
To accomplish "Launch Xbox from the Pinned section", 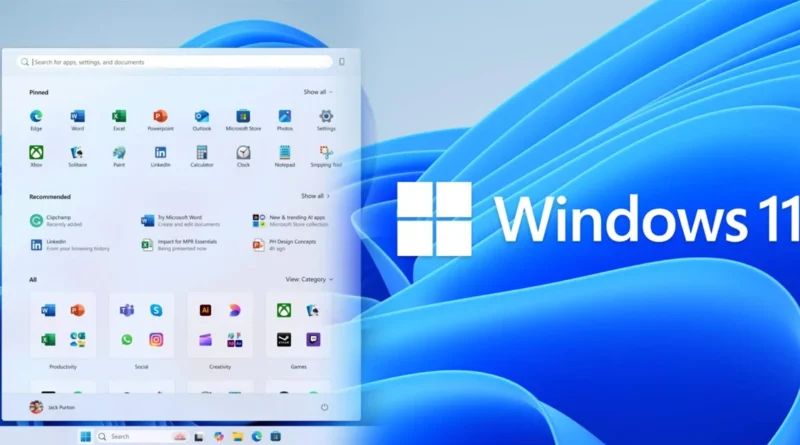I will tap(36, 156).
